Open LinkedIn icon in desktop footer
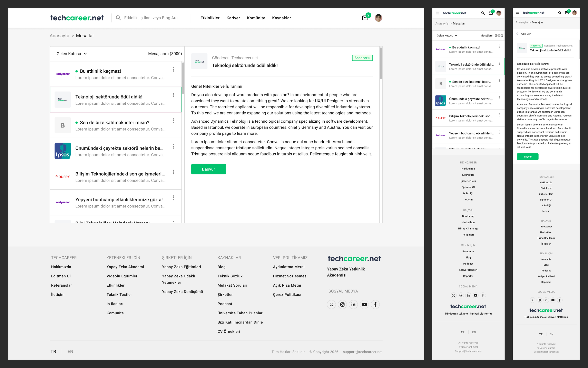Image resolution: width=588 pixels, height=368 pixels. point(353,305)
